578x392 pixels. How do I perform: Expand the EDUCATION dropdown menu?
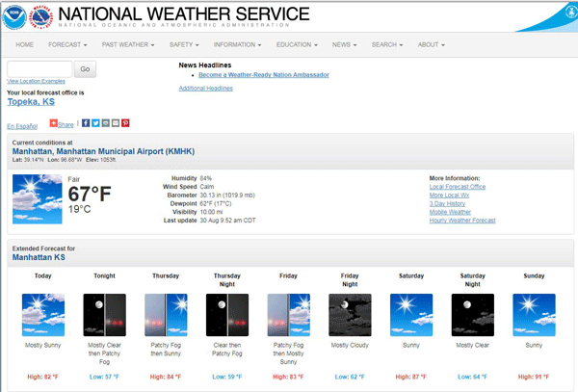click(297, 44)
